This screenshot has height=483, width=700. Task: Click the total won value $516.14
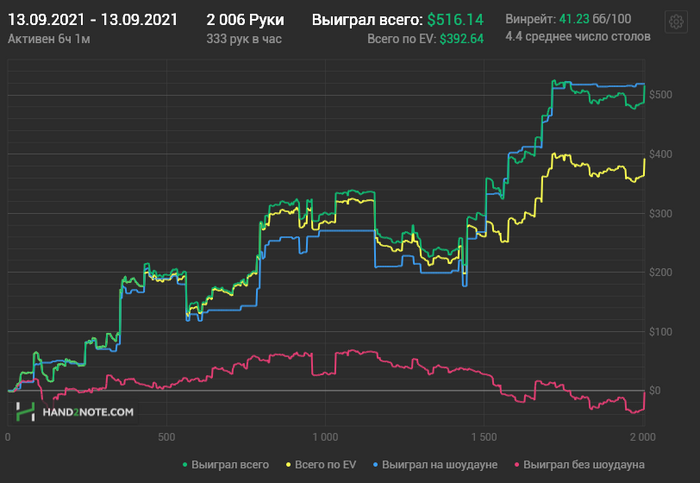pyautogui.click(x=455, y=20)
